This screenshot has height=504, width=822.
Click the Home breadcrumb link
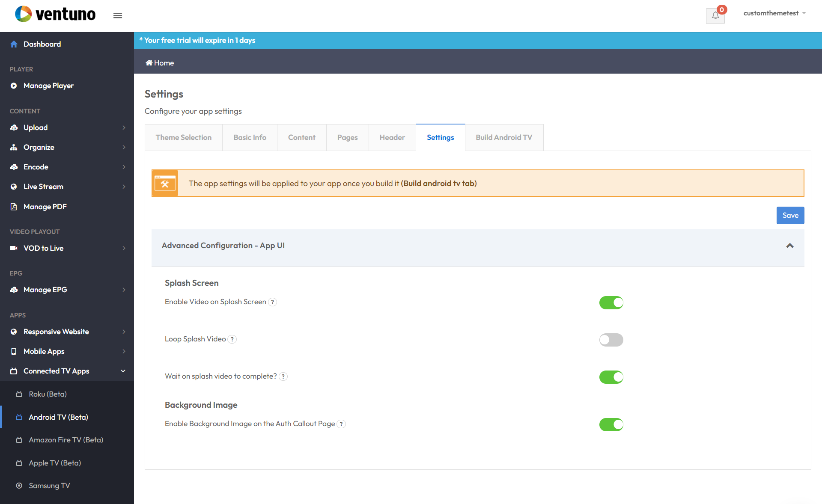(163, 63)
